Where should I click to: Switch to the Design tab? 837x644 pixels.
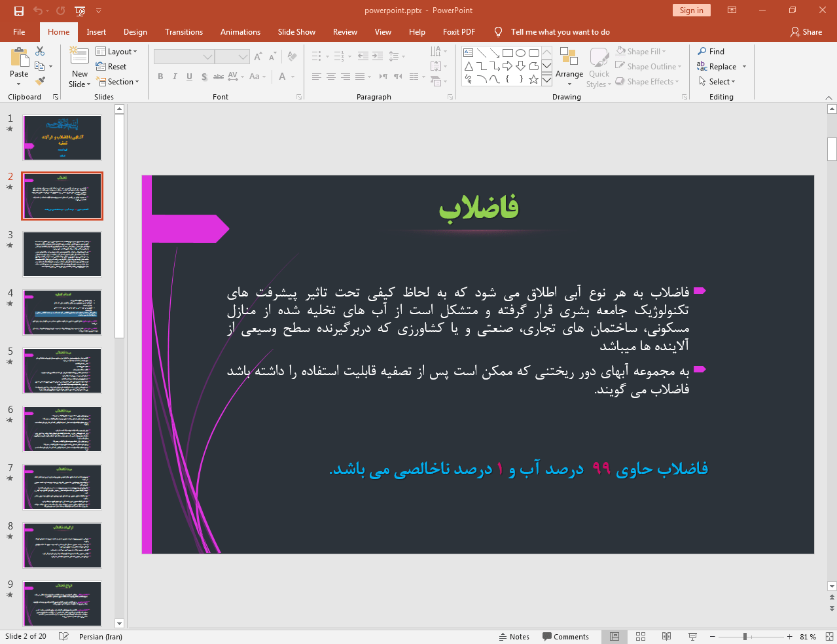[x=135, y=31]
